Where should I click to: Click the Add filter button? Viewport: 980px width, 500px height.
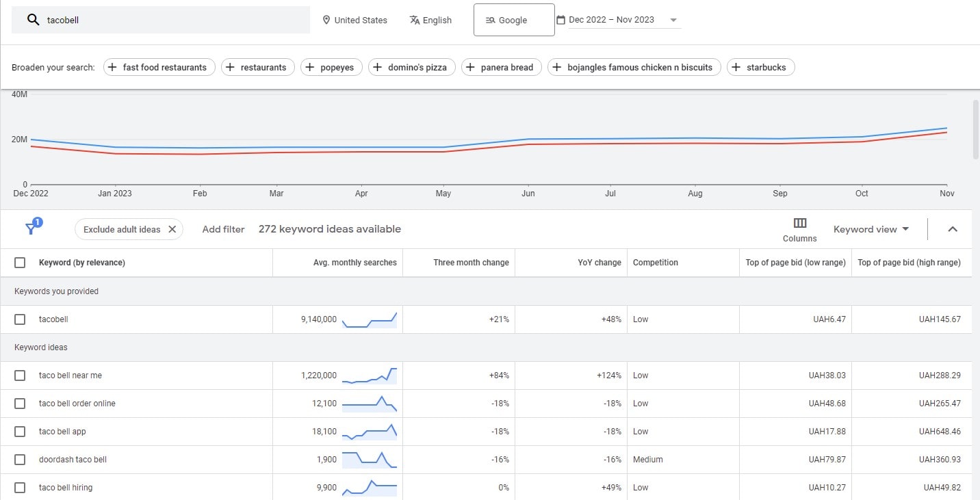(x=223, y=229)
